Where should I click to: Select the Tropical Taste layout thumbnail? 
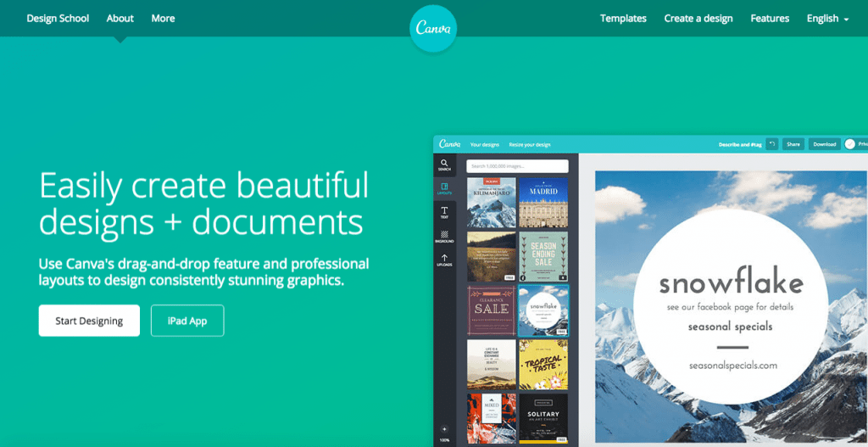543,365
